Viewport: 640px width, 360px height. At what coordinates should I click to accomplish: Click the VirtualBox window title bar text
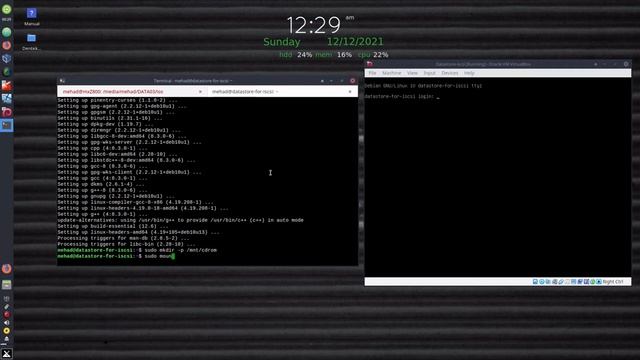(x=483, y=64)
